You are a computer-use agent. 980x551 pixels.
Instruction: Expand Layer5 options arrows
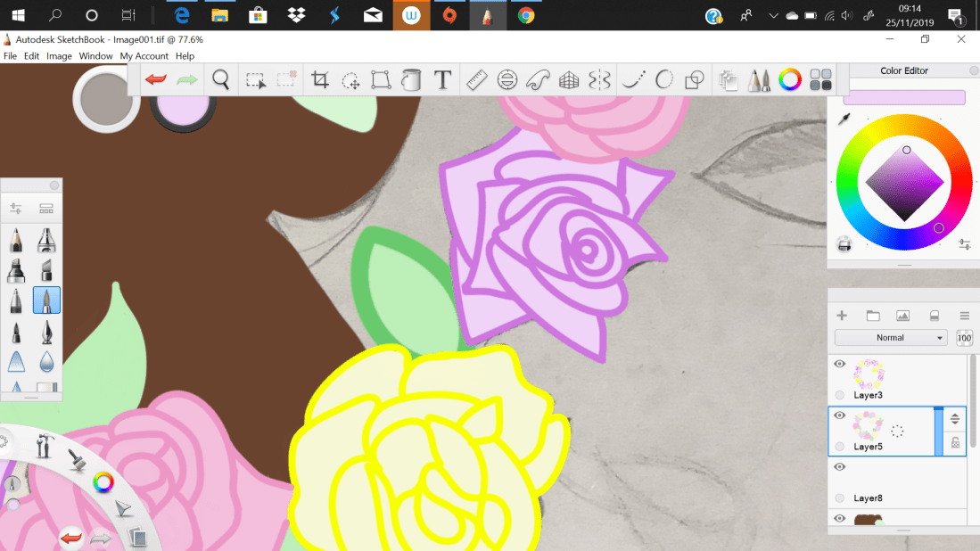click(954, 419)
